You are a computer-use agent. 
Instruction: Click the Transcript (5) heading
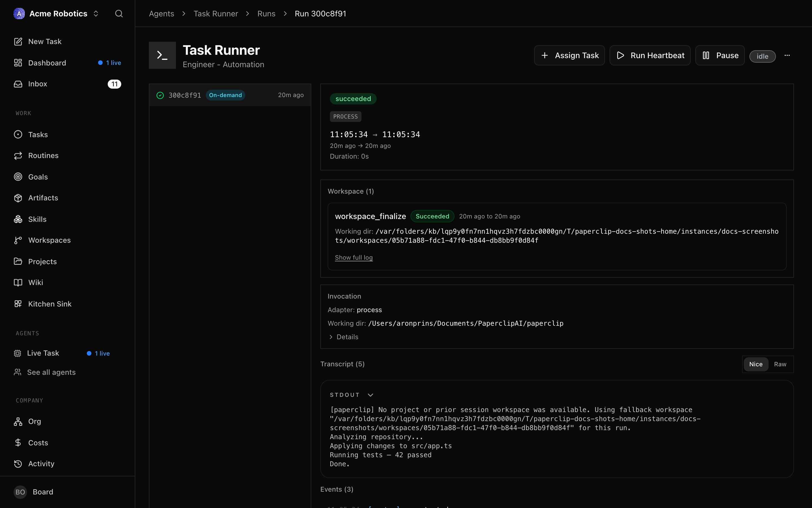(x=343, y=364)
